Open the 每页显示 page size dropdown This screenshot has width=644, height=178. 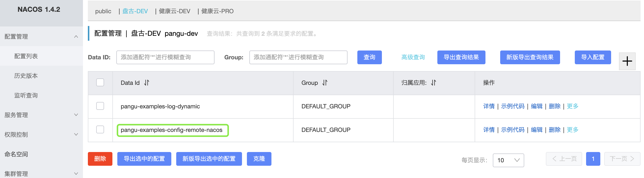coord(508,160)
